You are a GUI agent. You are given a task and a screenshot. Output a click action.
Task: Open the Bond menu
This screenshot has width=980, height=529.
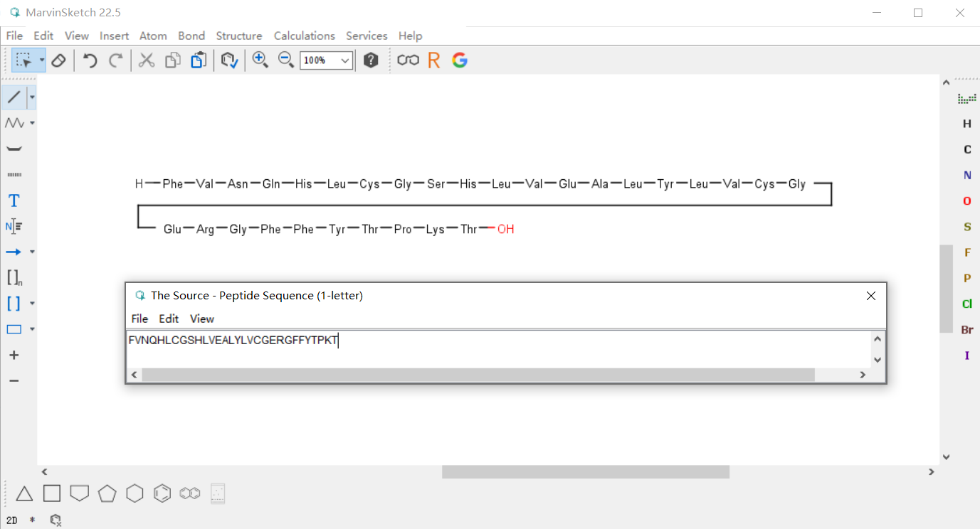click(x=191, y=36)
